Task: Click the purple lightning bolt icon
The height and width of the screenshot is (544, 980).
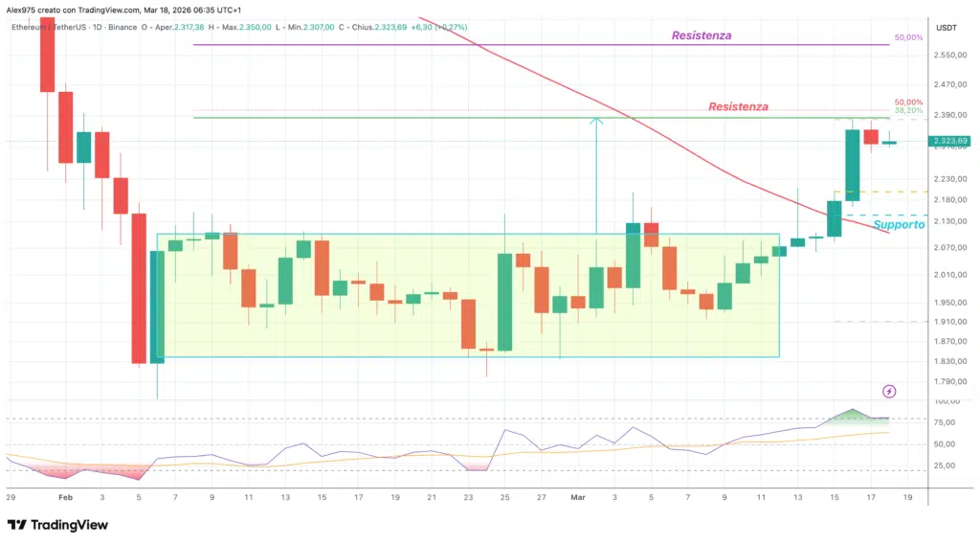Action: (x=889, y=391)
